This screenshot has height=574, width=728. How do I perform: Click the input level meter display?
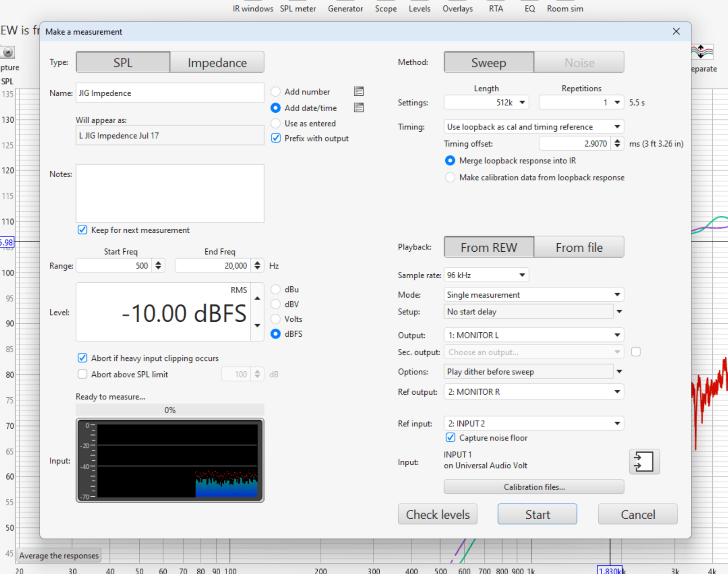170,460
